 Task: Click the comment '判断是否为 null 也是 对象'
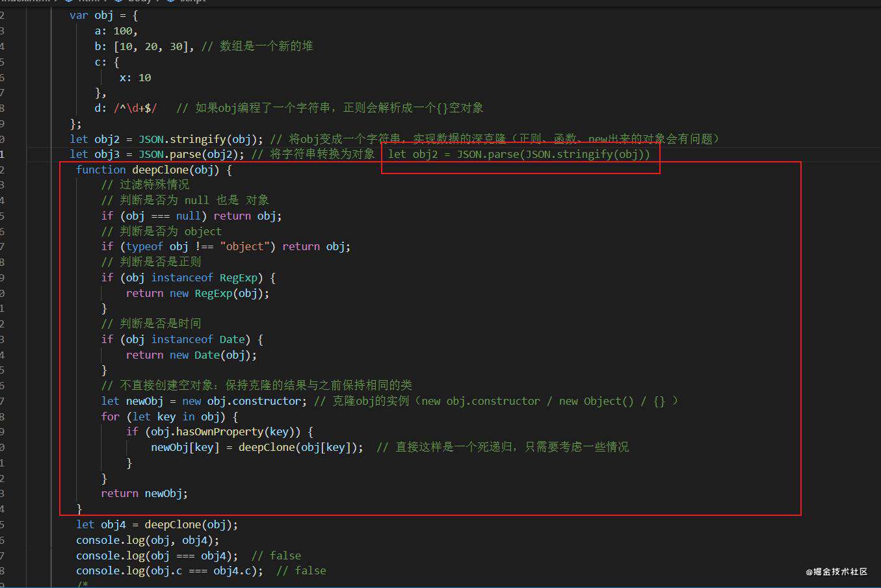click(x=194, y=200)
